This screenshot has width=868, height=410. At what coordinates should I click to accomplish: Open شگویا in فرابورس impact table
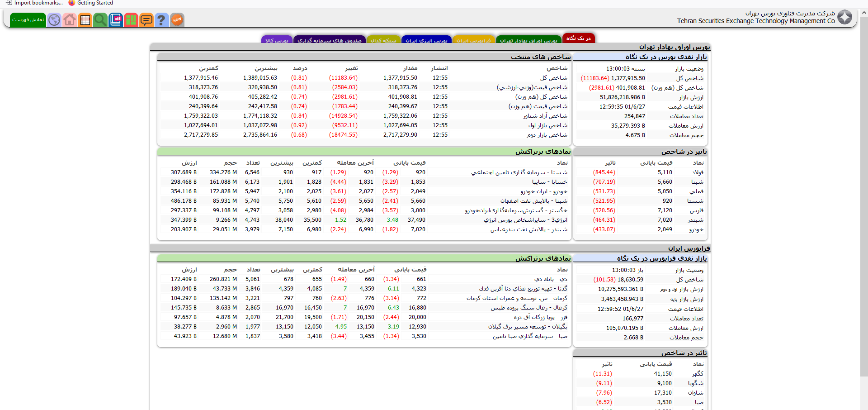(696, 383)
